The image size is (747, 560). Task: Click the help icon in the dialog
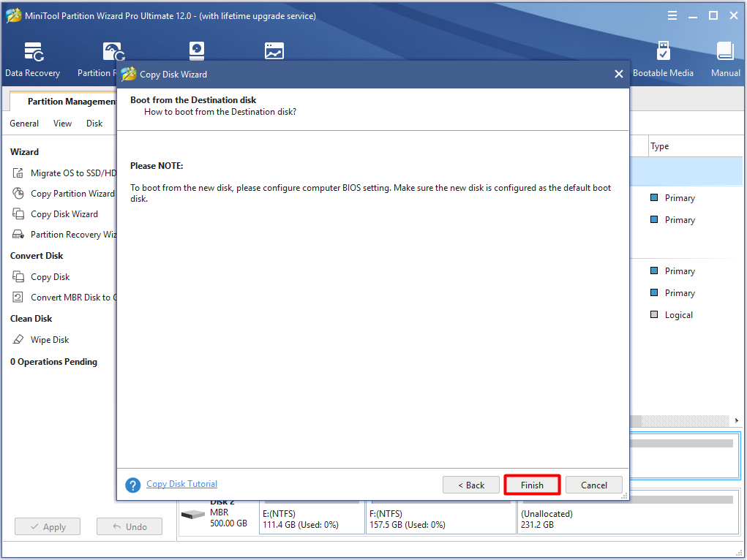click(133, 484)
